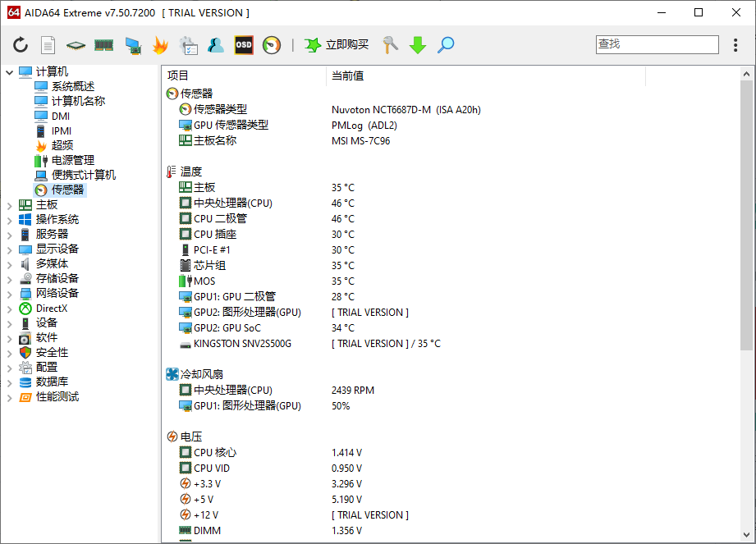Click the vertical scrollbar thumb
756x544 pixels.
coord(746,215)
